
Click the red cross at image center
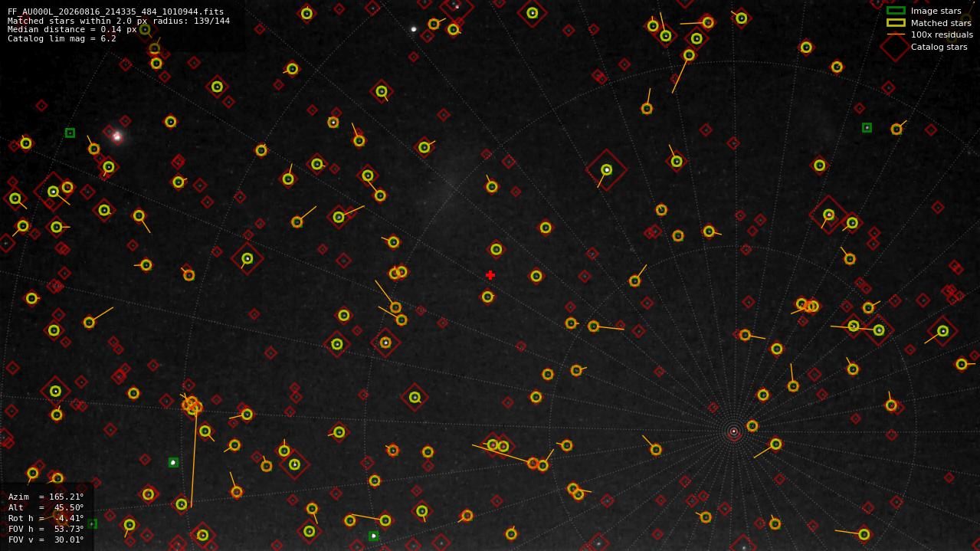coord(490,275)
